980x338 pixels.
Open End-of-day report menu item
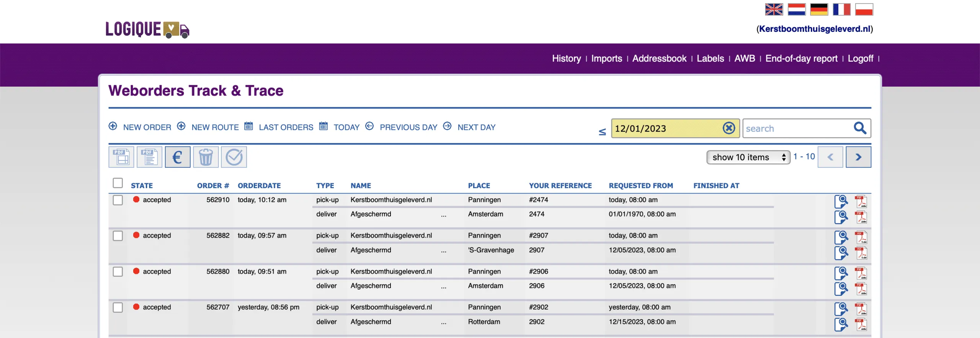(x=801, y=59)
